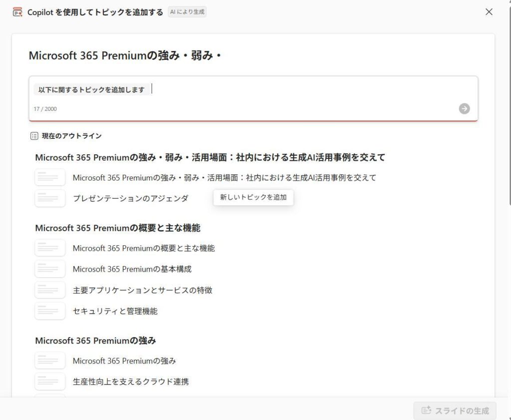Select the slide thumbnail beside プレゼンテーションのアジェンダ
The image size is (511, 420).
[50, 198]
